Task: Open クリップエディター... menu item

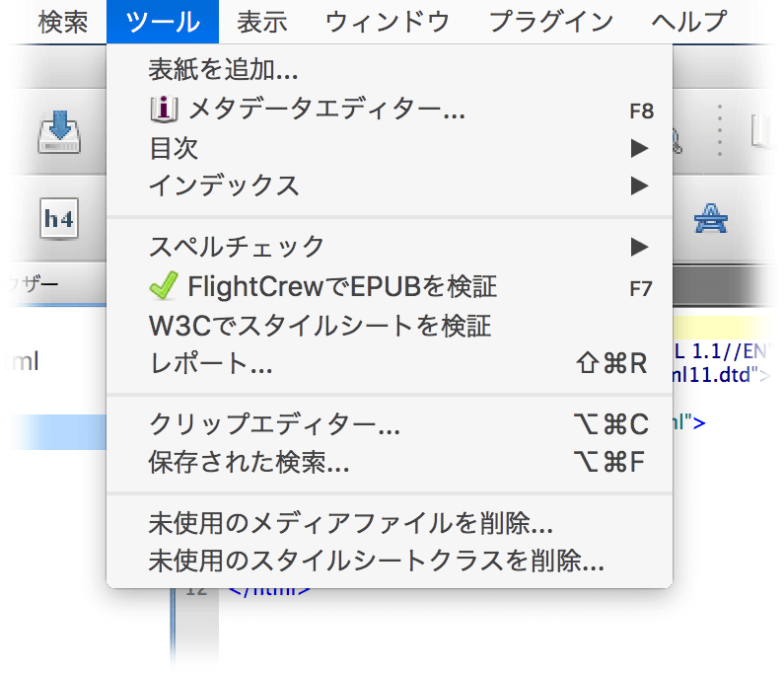Action: [x=390, y=424]
